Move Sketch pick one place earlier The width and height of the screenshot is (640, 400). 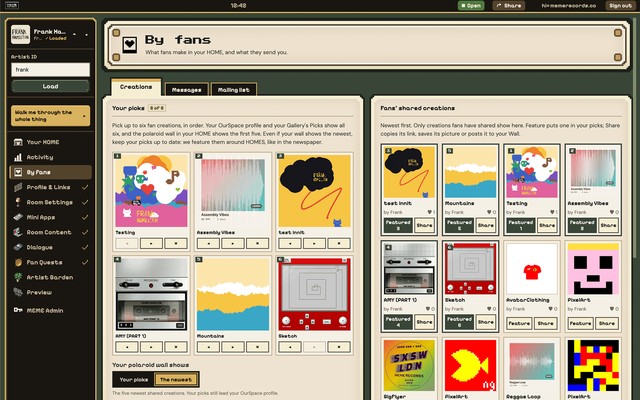pyautogui.click(x=290, y=347)
